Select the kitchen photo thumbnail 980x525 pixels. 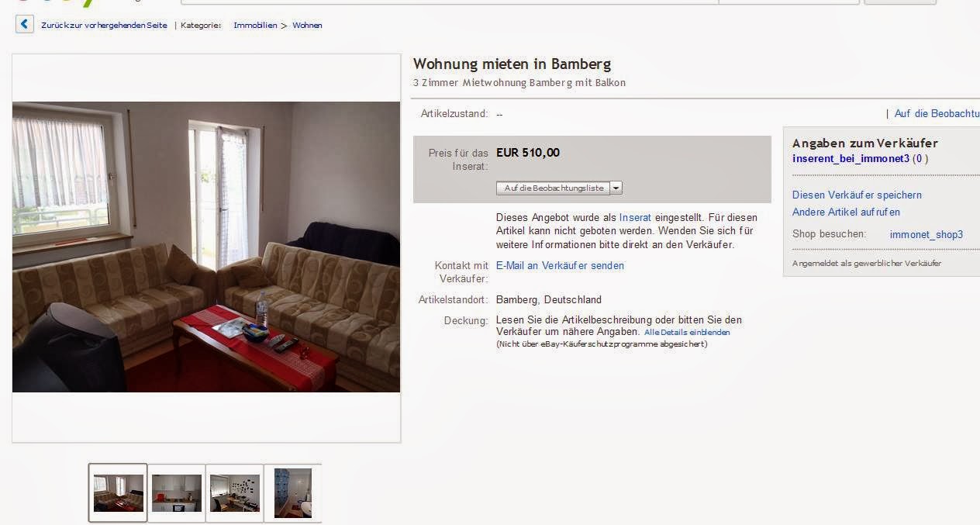[x=176, y=492]
